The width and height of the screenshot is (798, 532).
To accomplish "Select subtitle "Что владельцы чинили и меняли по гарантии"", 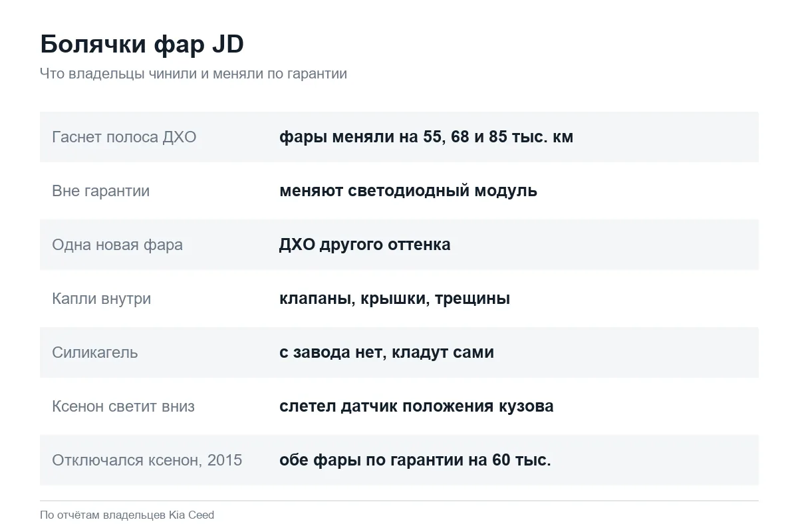I will 194,74.
